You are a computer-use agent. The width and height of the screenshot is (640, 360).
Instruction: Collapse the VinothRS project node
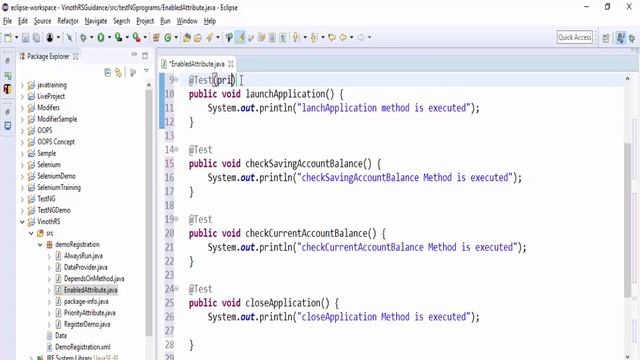22,222
